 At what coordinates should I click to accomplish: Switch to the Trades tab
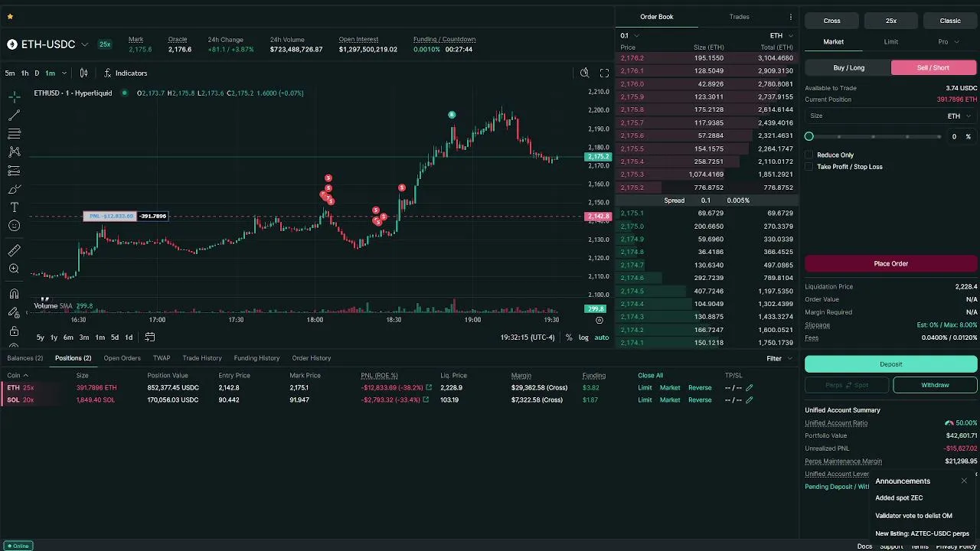739,17
